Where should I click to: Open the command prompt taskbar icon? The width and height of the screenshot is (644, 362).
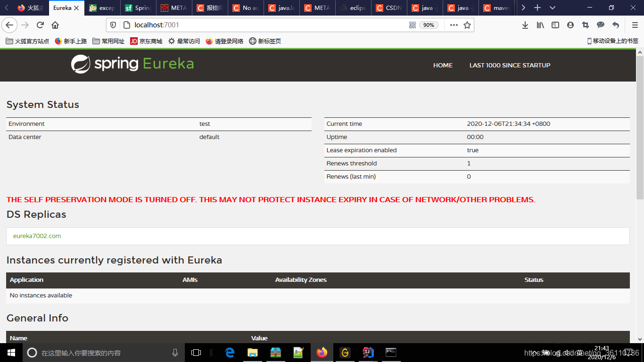point(391,353)
